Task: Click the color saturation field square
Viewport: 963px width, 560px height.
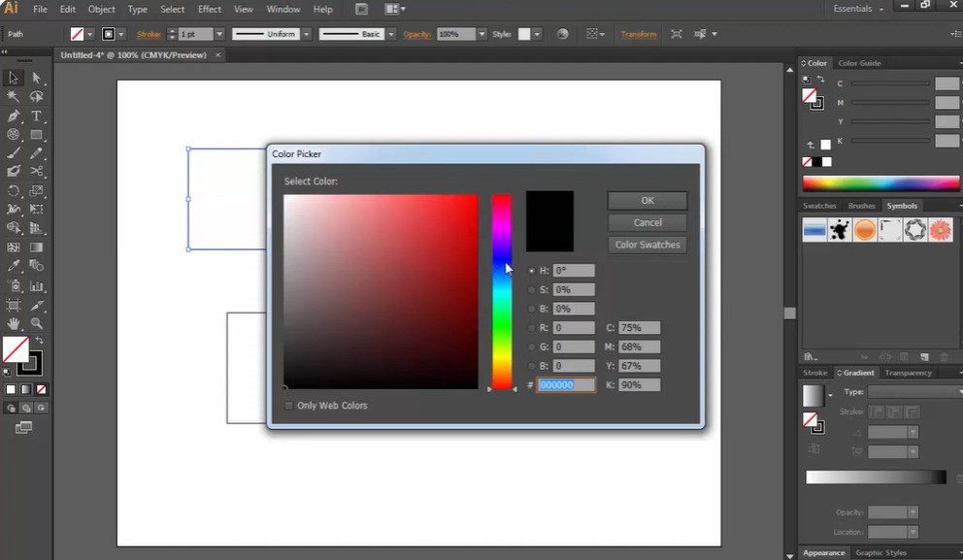Action: [x=381, y=292]
